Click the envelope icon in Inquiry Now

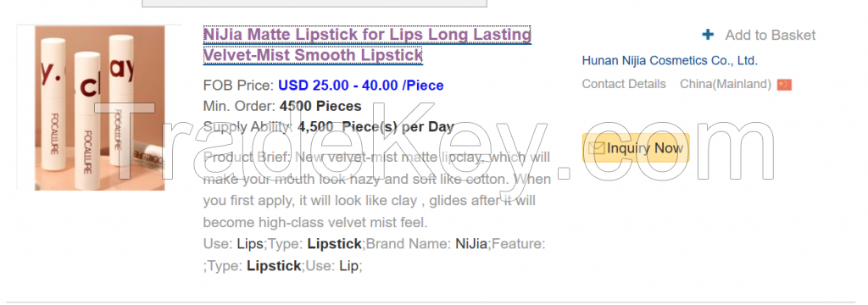click(x=596, y=148)
